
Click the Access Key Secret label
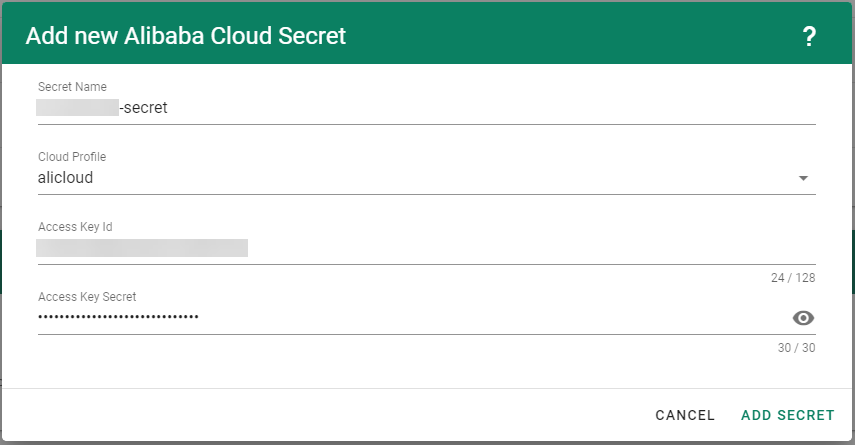(87, 297)
